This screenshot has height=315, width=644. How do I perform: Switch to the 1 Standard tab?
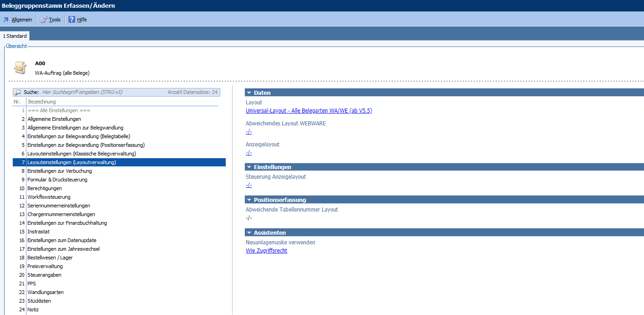(15, 36)
